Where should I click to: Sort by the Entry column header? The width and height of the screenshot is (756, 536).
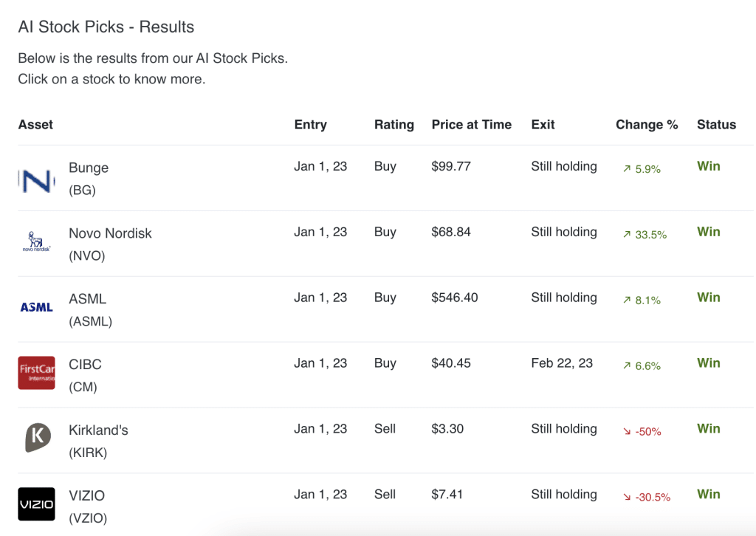(310, 124)
